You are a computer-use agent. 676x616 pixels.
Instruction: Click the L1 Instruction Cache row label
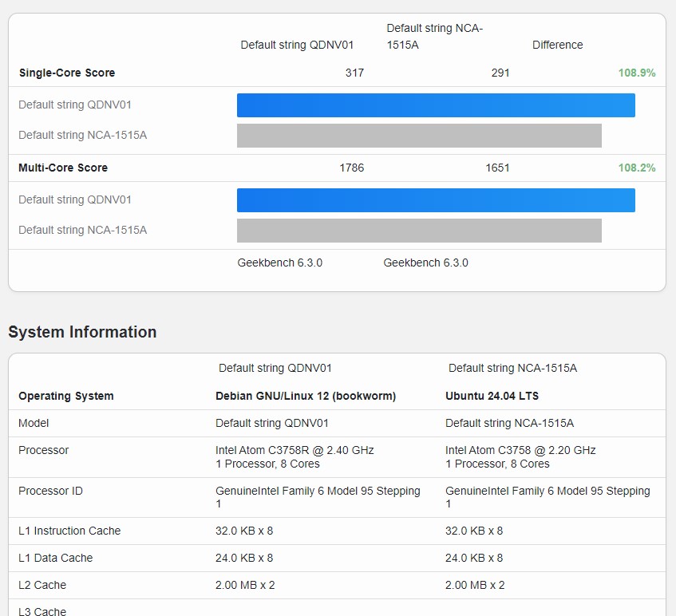pyautogui.click(x=69, y=531)
